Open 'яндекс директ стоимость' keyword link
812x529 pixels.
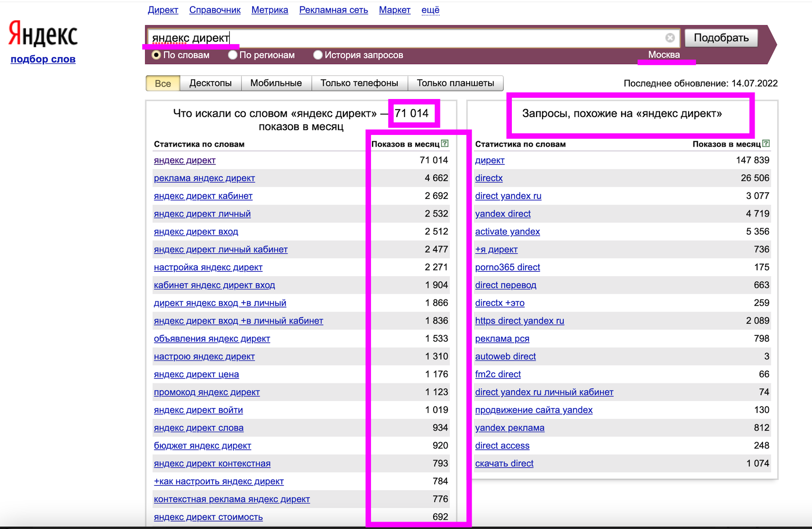[208, 517]
